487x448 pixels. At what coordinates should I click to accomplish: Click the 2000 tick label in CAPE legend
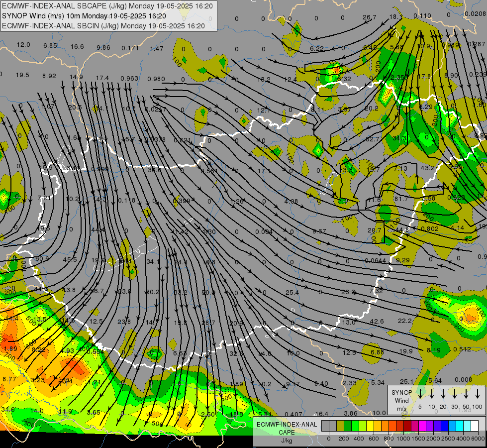click(x=433, y=439)
